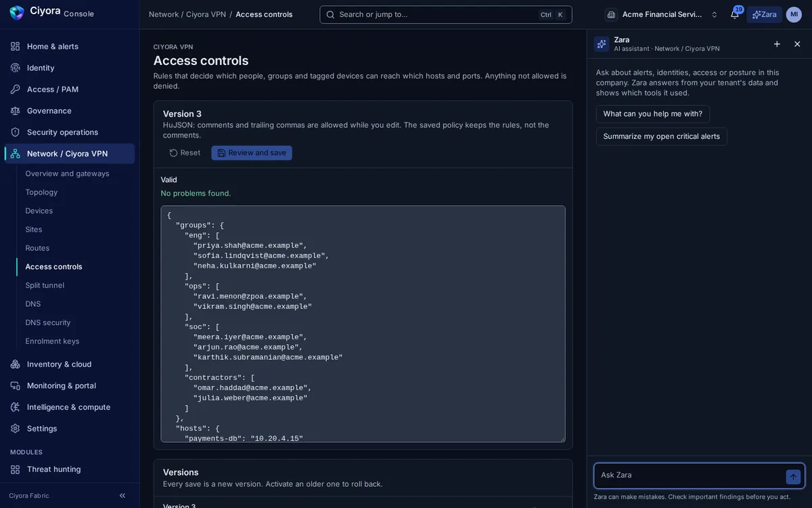Click the Monitoring & portal icon

click(x=15, y=385)
